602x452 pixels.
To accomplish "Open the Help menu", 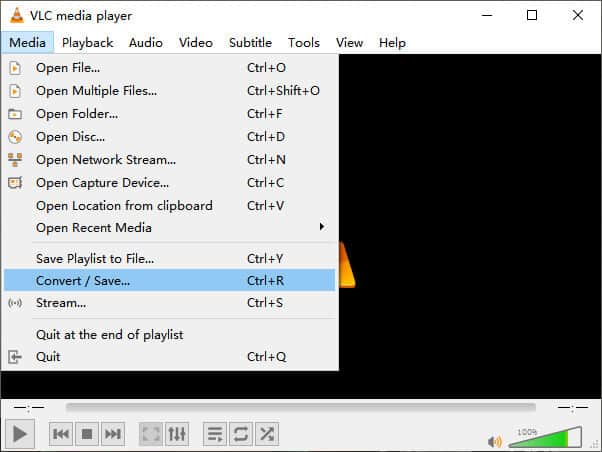I will pos(392,43).
